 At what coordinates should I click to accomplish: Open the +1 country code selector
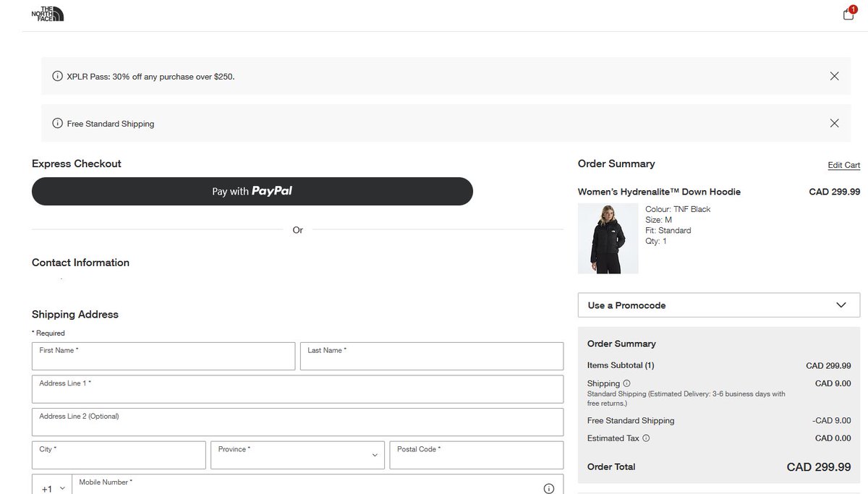coord(52,486)
